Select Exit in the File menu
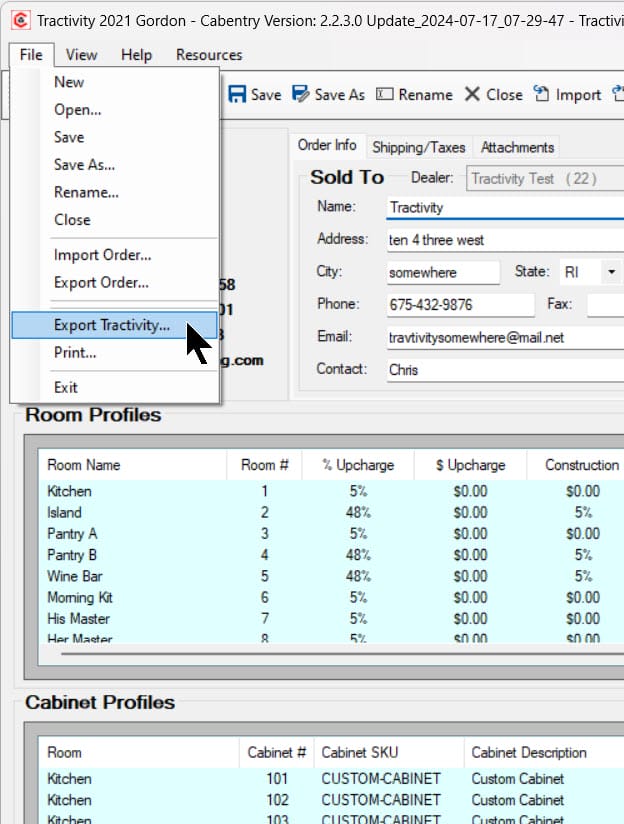This screenshot has height=824, width=624. click(114, 388)
